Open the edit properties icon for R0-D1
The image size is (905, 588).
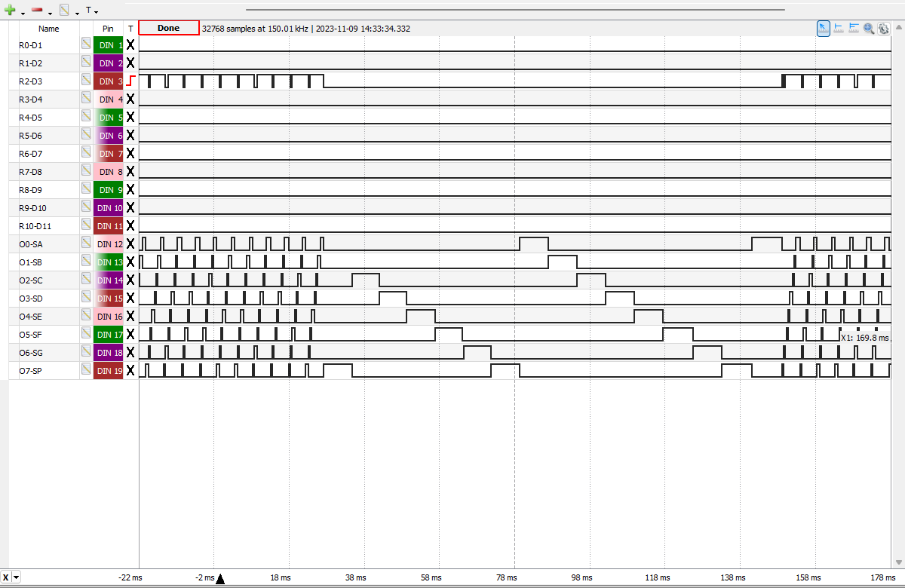[86, 44]
